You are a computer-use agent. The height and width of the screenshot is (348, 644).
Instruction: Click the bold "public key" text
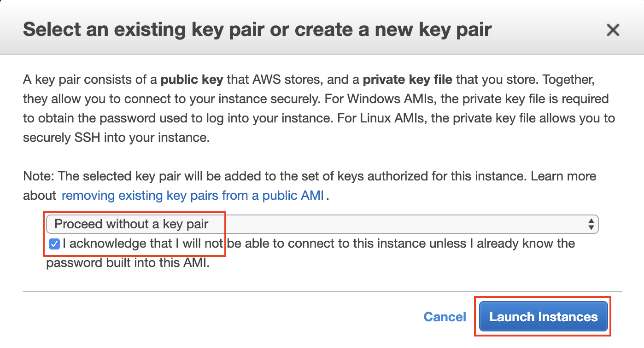(x=192, y=80)
